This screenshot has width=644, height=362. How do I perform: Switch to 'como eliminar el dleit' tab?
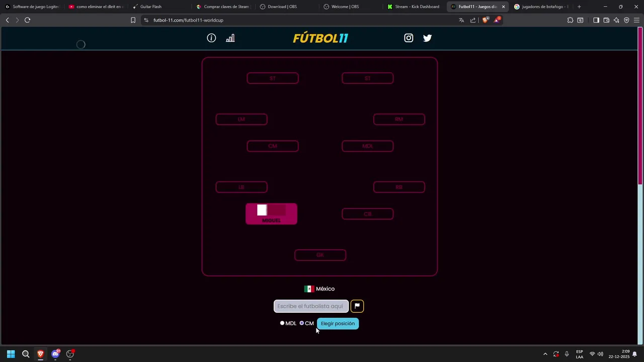pyautogui.click(x=96, y=7)
